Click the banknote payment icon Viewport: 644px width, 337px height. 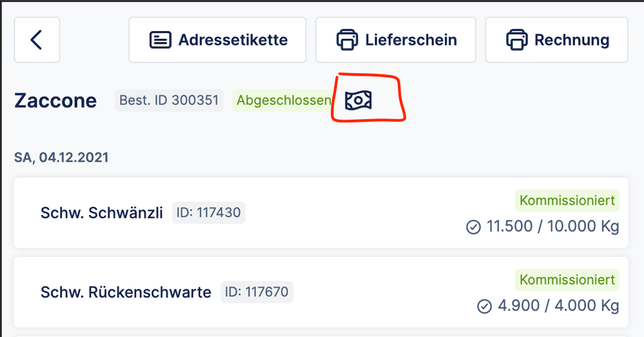click(x=358, y=100)
